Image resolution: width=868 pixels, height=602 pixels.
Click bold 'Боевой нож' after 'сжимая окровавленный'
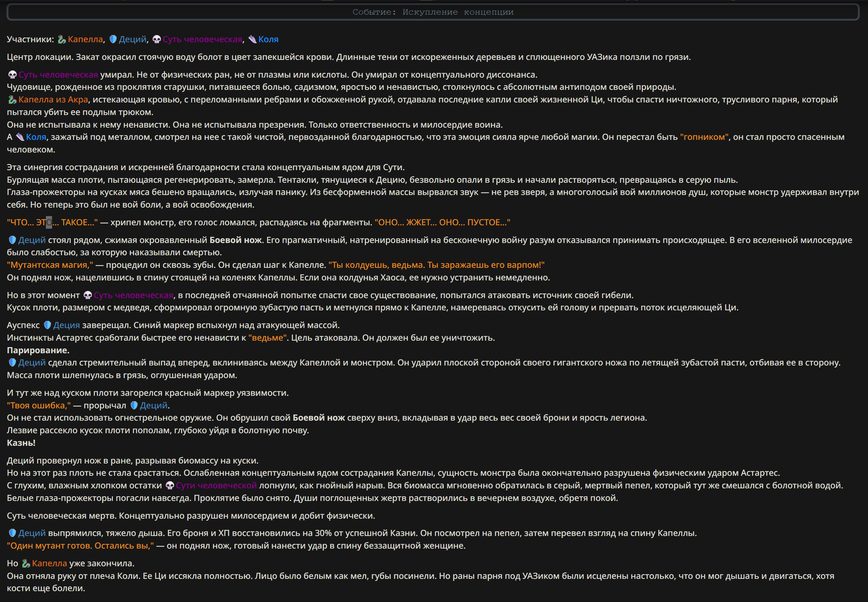pos(236,240)
